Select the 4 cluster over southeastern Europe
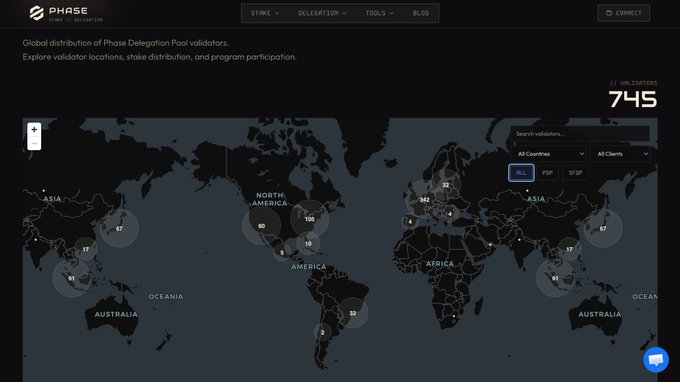Viewport: 680px width, 382px height. click(450, 214)
